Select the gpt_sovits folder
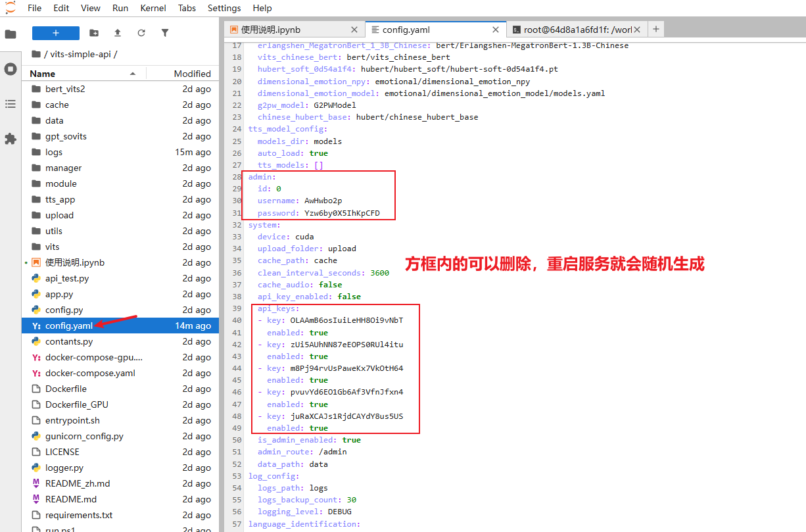Viewport: 806px width, 532px height. [121, 136]
